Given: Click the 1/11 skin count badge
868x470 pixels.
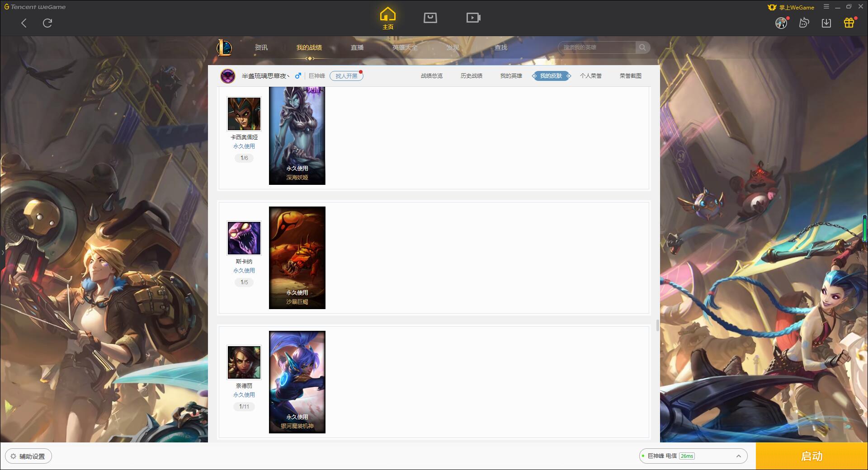Looking at the screenshot, I should pyautogui.click(x=244, y=407).
